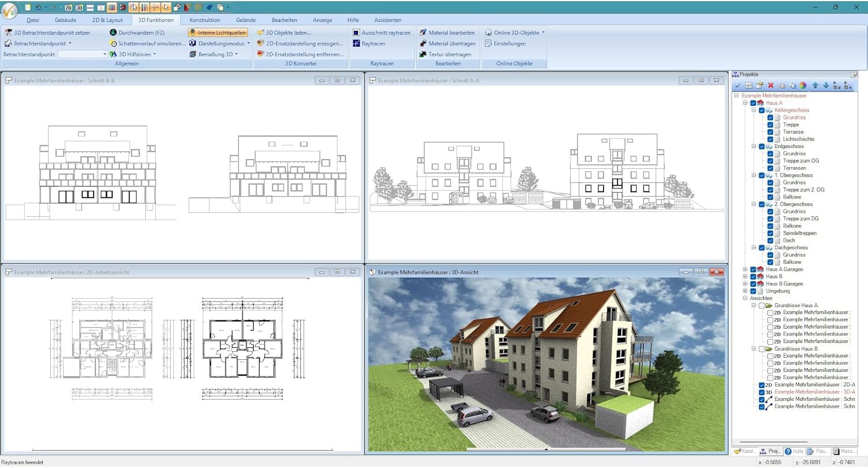
Task: Toggle Interne Lichtquellen
Action: [218, 33]
